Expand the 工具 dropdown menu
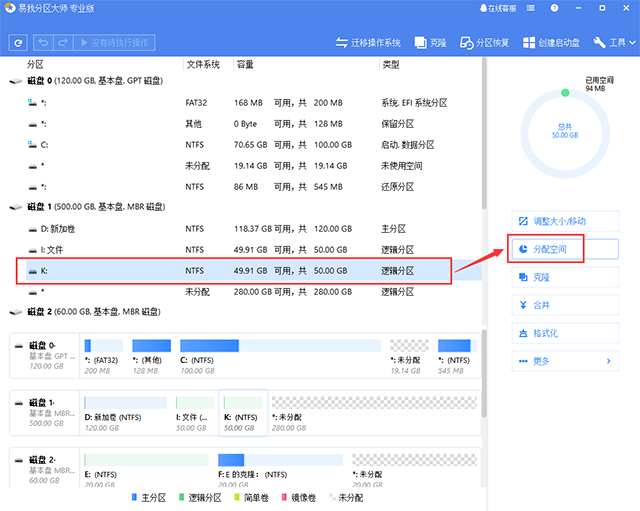The width and height of the screenshot is (640, 511). (x=614, y=43)
